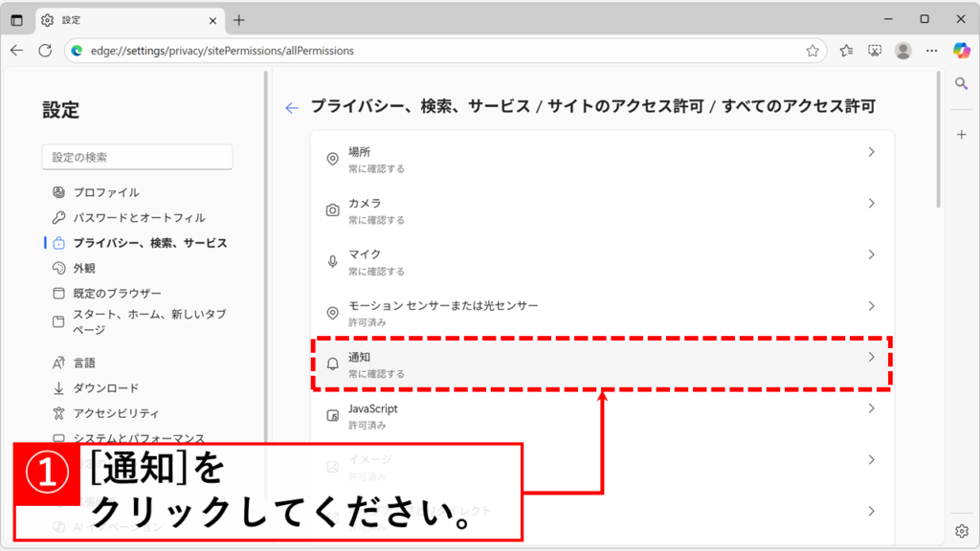Click the パスワードとオートフィル key icon
The image size is (980, 551).
point(58,217)
